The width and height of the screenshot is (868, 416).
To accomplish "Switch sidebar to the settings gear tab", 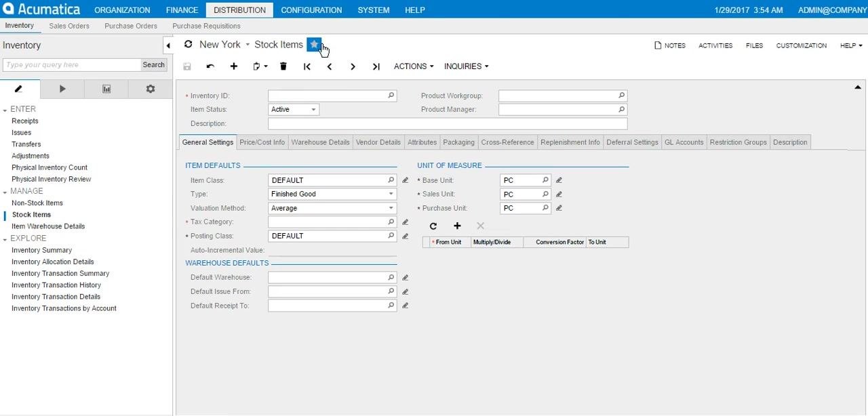I will [151, 89].
